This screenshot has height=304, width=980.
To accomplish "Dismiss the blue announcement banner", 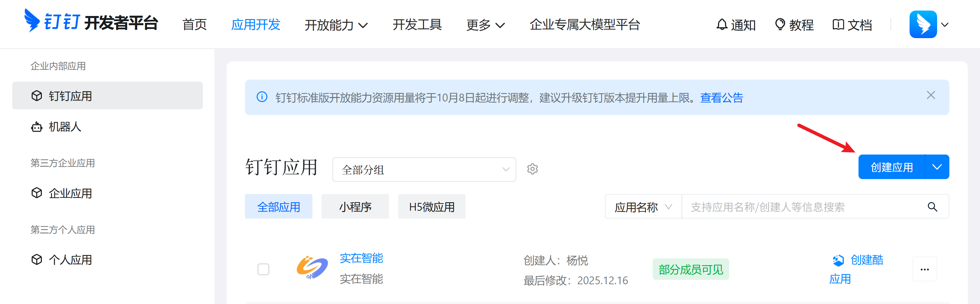I will [931, 95].
